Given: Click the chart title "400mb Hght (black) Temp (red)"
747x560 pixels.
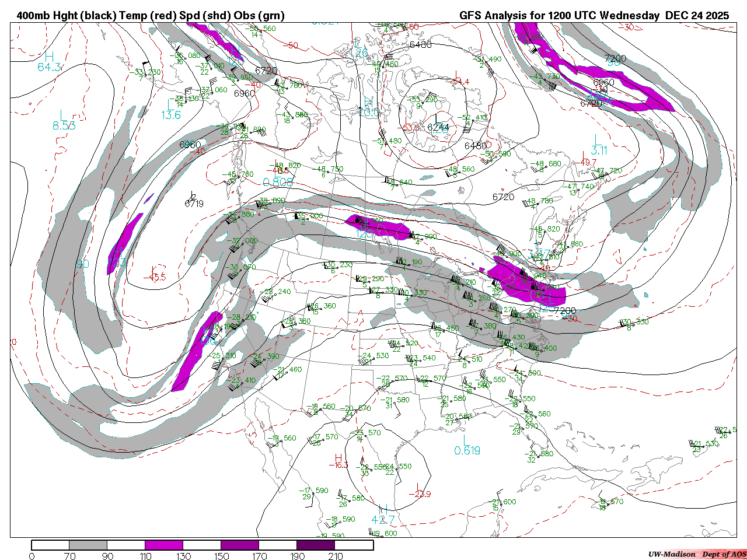Looking at the screenshot, I should point(96,16).
